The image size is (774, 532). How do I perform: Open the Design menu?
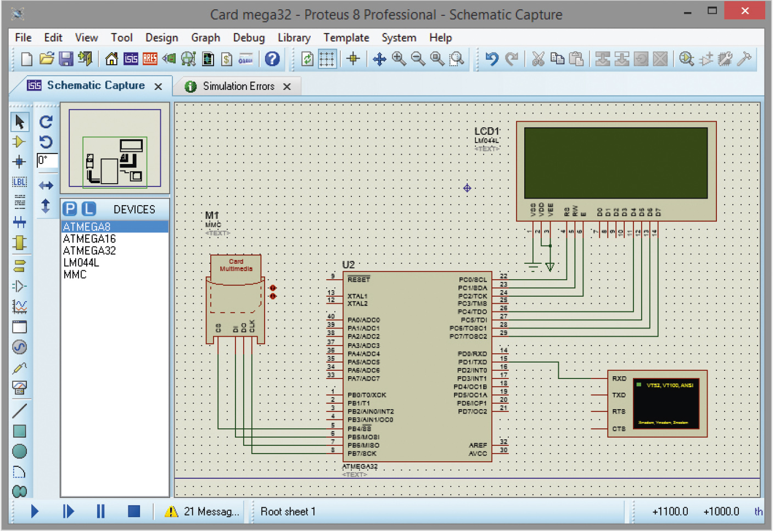pyautogui.click(x=162, y=37)
